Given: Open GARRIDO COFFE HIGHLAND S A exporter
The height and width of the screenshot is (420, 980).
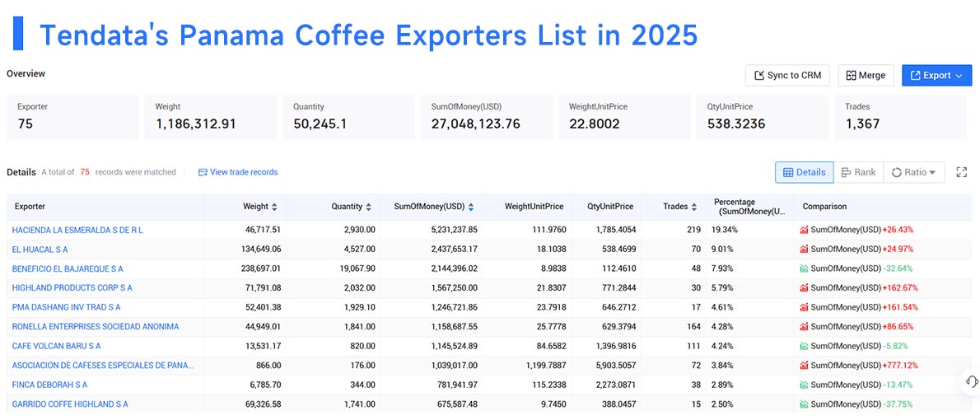Looking at the screenshot, I should [70, 404].
